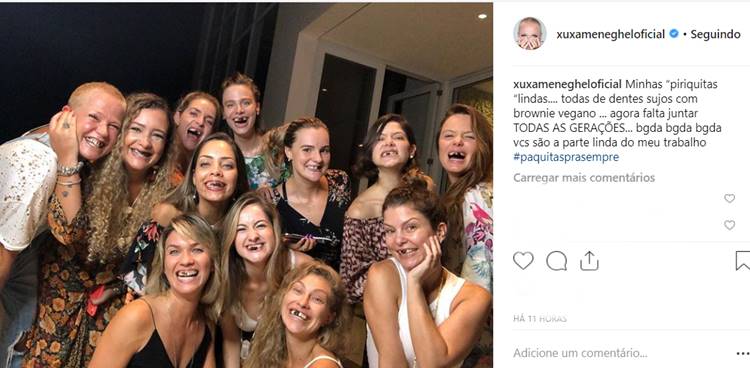Like the first comment's small heart

point(729,198)
